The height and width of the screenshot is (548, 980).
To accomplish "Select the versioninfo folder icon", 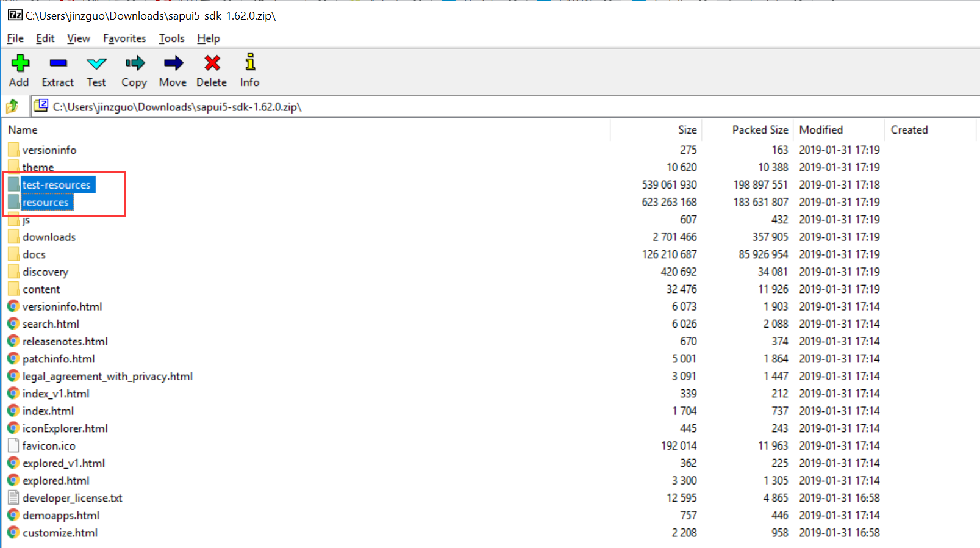I will (x=13, y=150).
